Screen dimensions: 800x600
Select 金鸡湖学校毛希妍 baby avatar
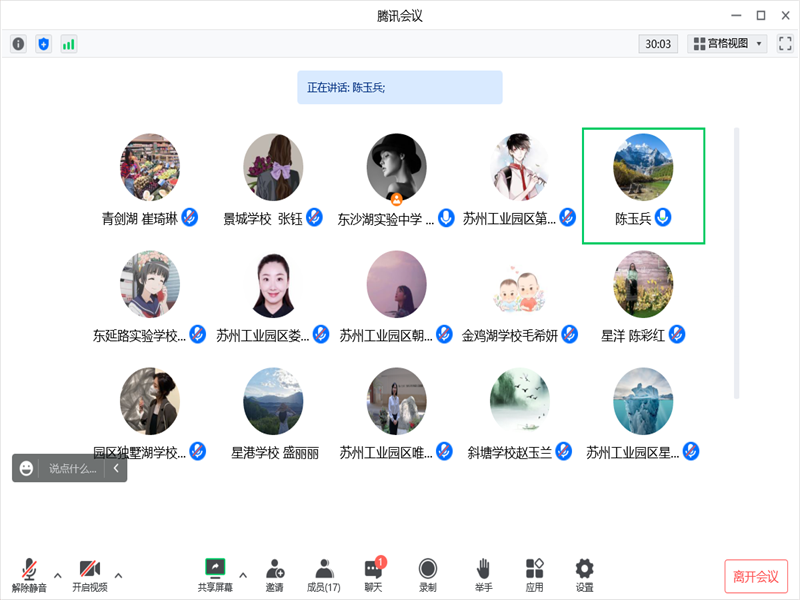[x=520, y=288]
